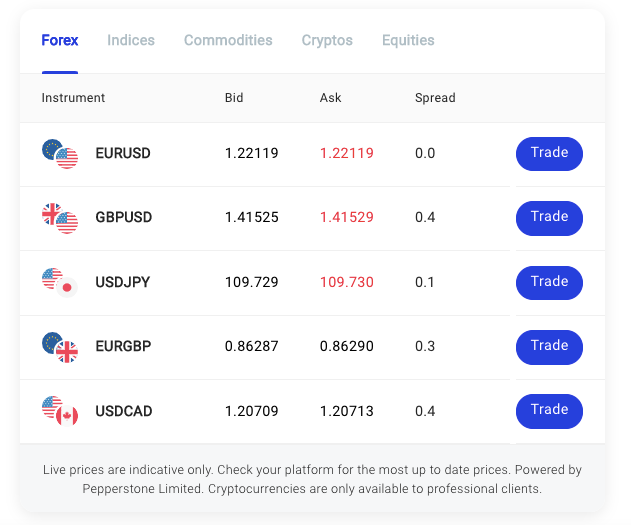Screen dimensions: 631x525
Task: Click the USDJPY flag pair icon
Action: [x=60, y=282]
